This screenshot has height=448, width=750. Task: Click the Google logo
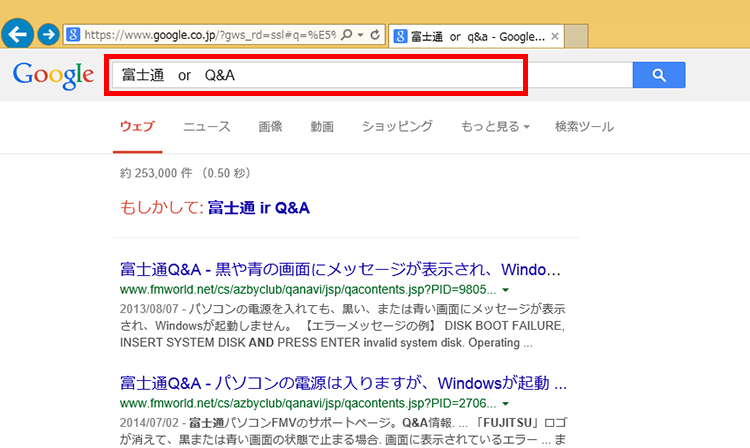(53, 75)
